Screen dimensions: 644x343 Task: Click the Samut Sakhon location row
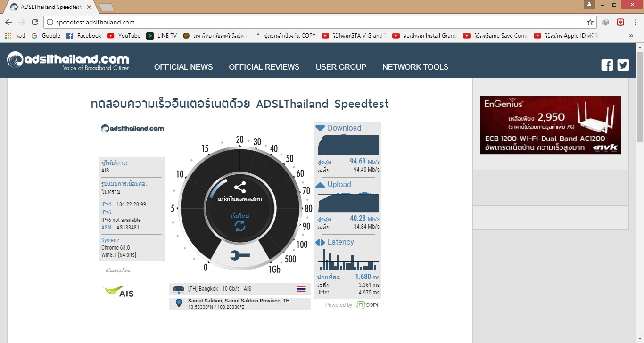240,303
